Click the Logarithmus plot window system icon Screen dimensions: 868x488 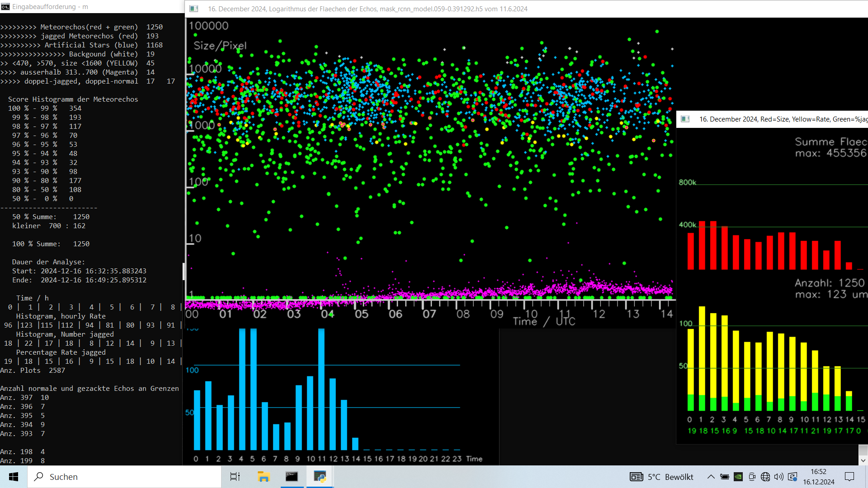pyautogui.click(x=194, y=9)
